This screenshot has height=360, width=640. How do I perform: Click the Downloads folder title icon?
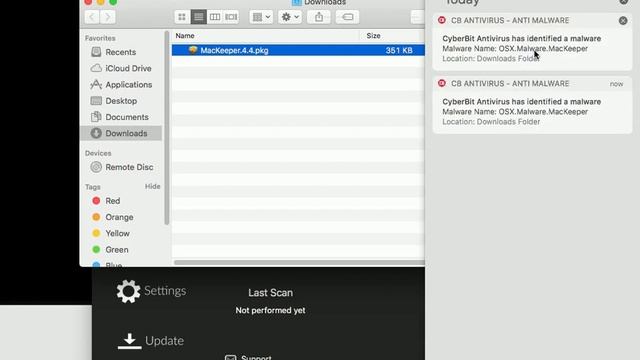point(297,2)
